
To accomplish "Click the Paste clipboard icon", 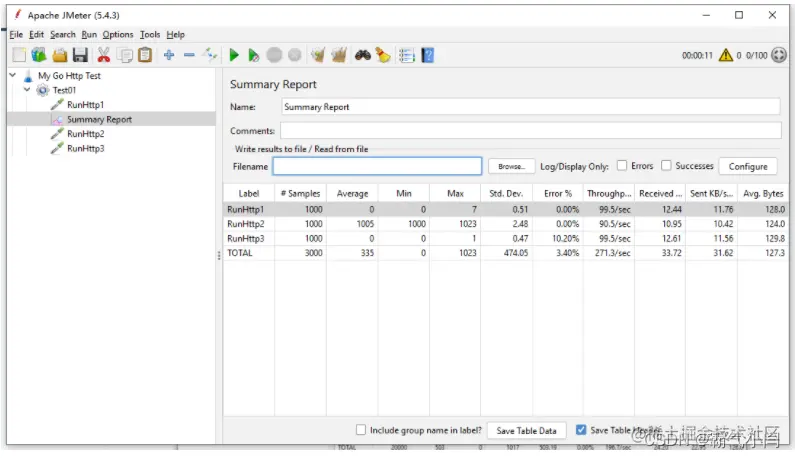I will click(x=145, y=55).
